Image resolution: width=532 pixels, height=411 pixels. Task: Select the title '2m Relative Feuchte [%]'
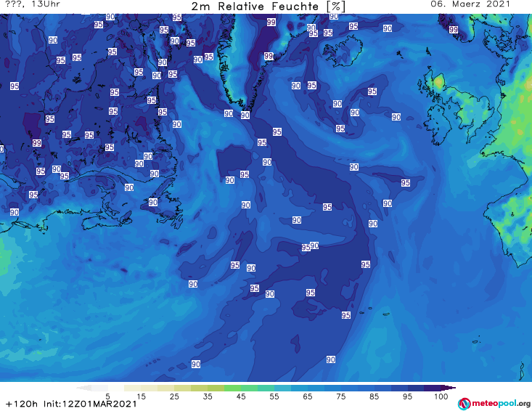pyautogui.click(x=268, y=7)
